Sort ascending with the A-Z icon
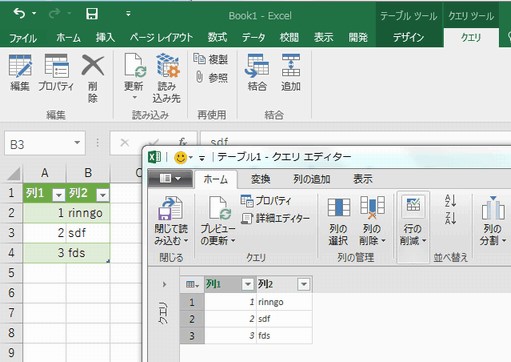Screen dimensions: 511x362 450,201
